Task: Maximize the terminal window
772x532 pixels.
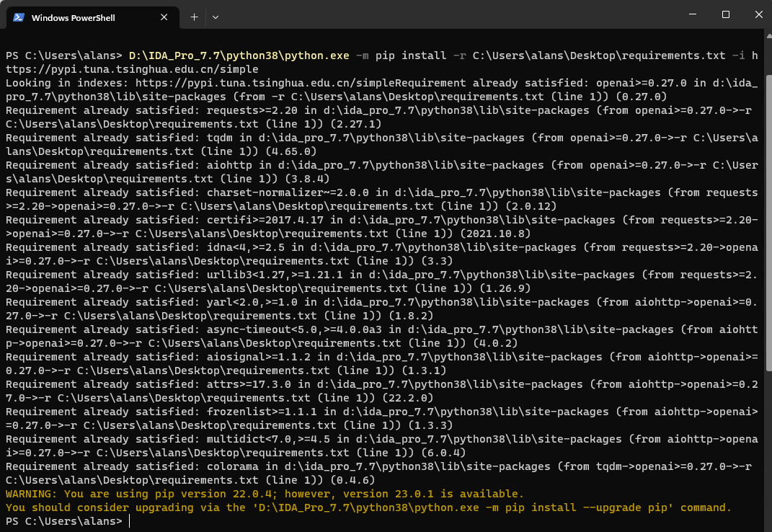Action: coord(726,15)
